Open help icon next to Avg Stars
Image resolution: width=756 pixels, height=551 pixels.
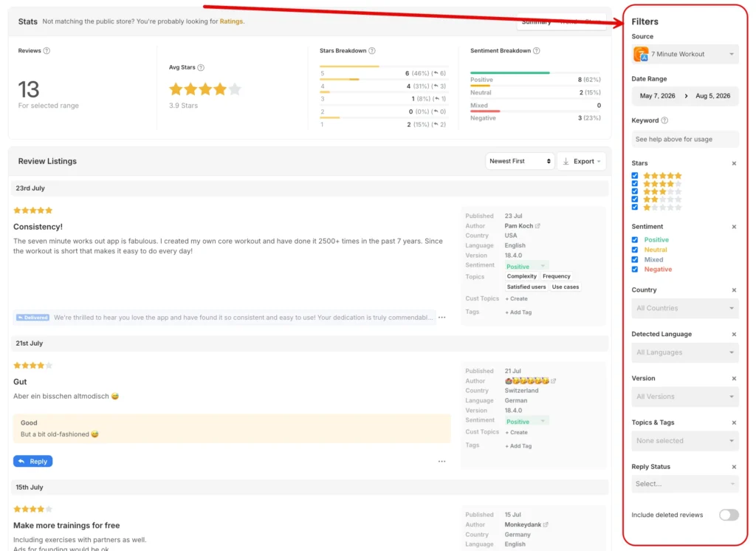point(201,67)
